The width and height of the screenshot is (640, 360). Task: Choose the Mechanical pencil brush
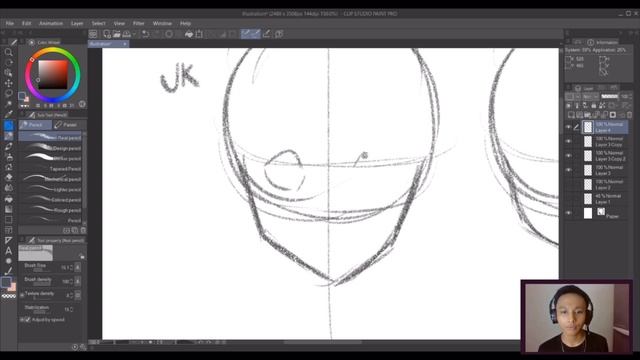51,179
